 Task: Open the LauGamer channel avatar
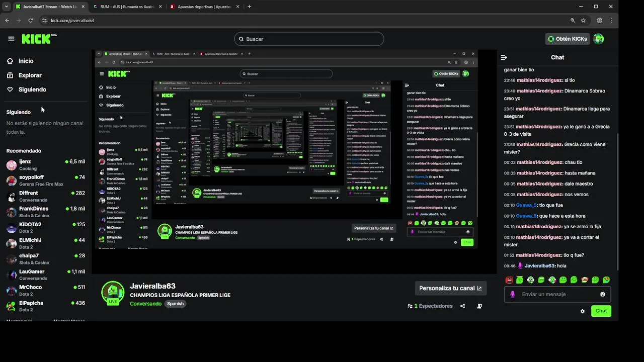11,275
